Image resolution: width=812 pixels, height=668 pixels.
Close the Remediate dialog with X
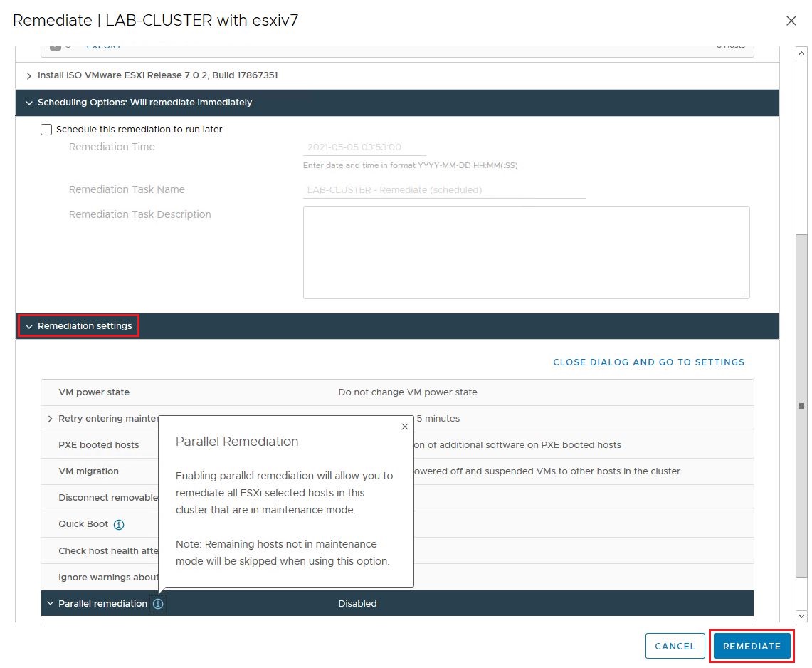791,21
